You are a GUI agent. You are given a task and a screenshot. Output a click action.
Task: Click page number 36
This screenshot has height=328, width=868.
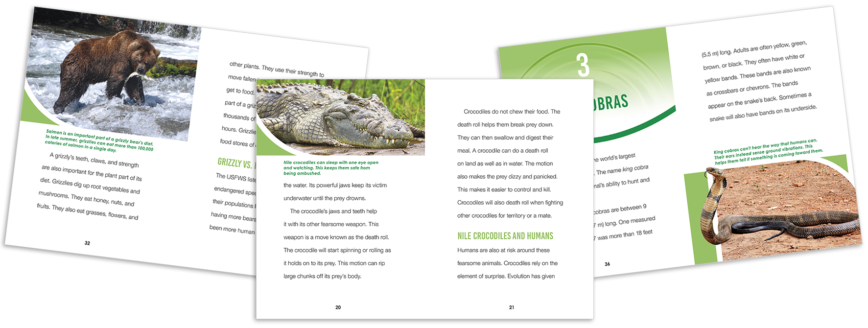[607, 264]
